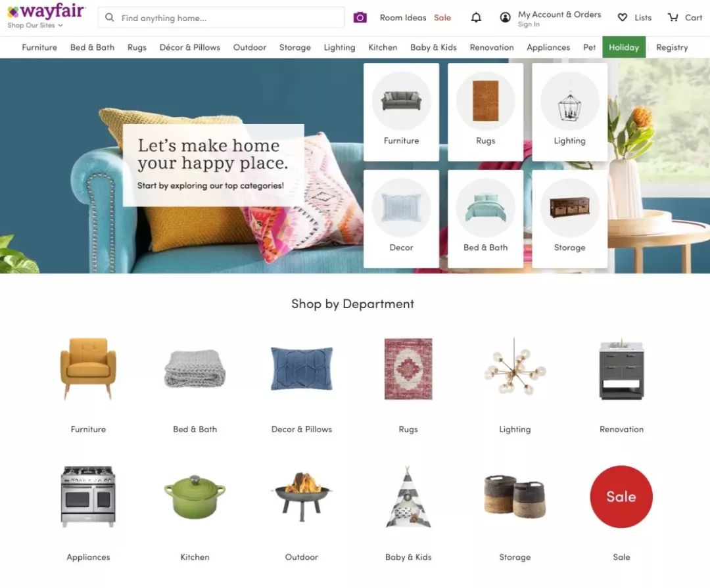Screen dimensions: 710x588
Task: Choose the Rugs category card in hero
Action: point(485,112)
